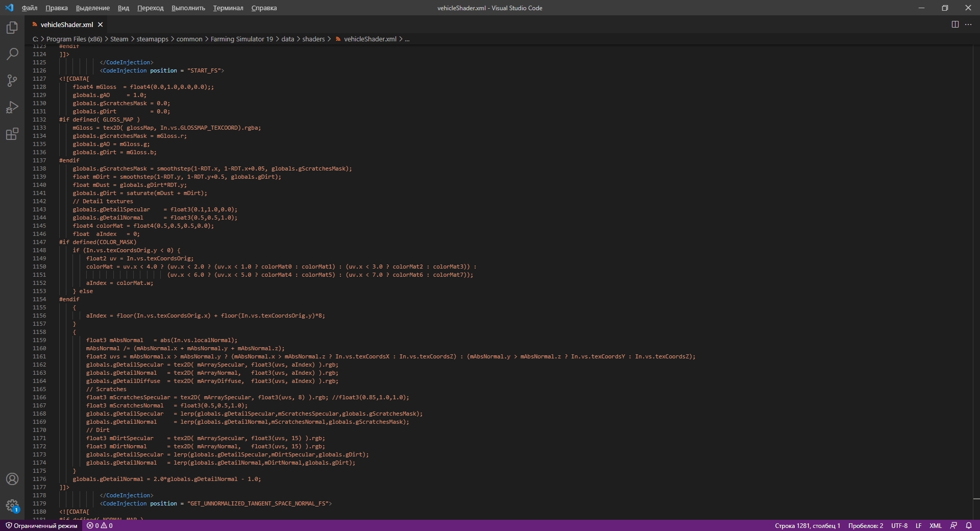Open the Accounts icon in activity bar

coord(12,479)
